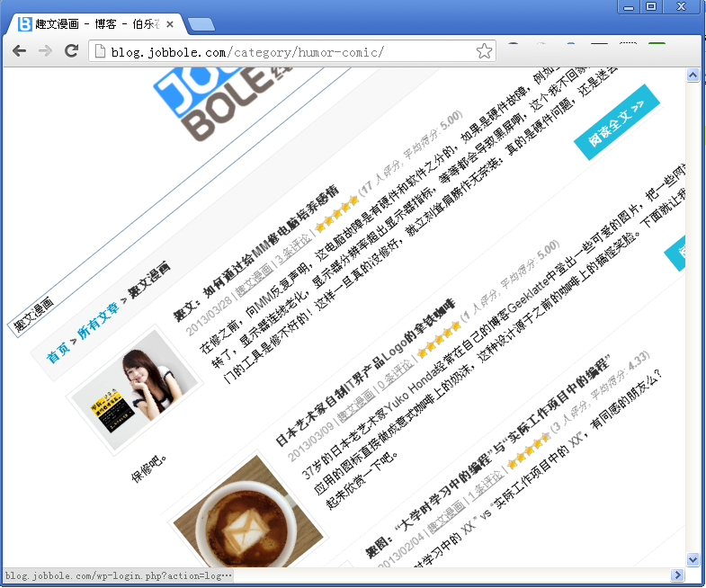This screenshot has width=706, height=588.
Task: Click the 阅读全文 >> button
Action: [x=616, y=122]
